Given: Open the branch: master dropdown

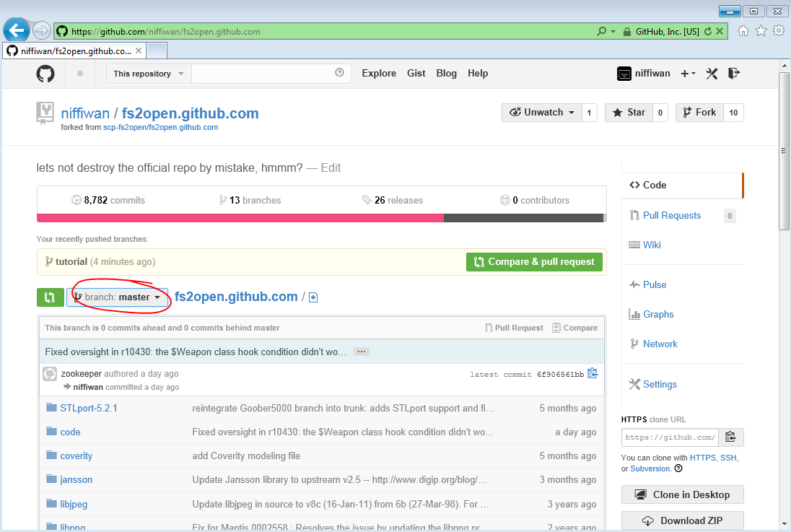Looking at the screenshot, I should click(118, 297).
